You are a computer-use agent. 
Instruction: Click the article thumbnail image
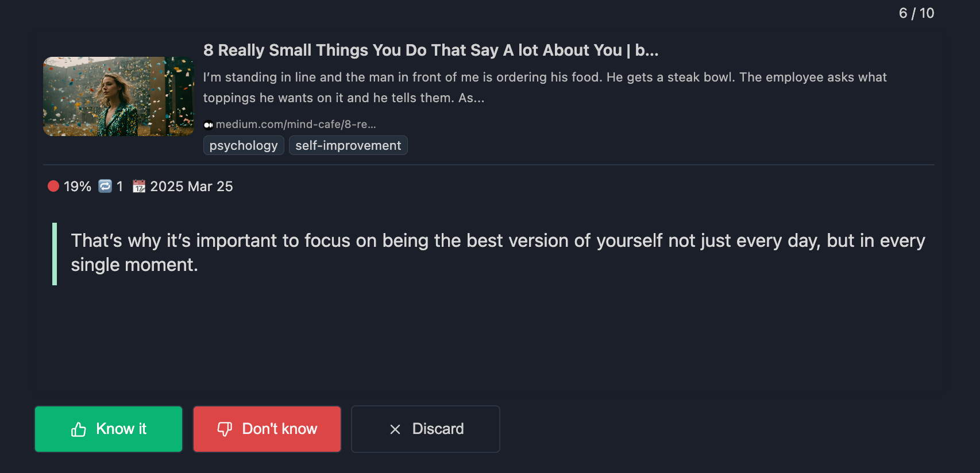pyautogui.click(x=118, y=96)
